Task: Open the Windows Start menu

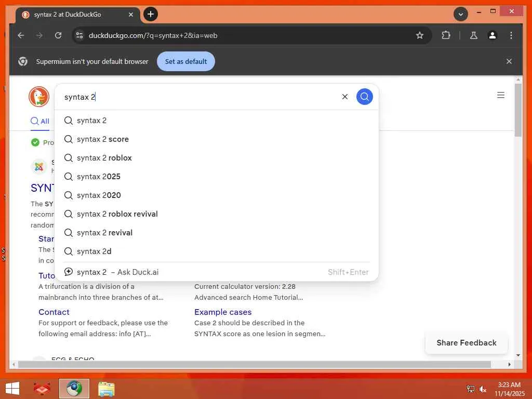Action: pos(12,389)
